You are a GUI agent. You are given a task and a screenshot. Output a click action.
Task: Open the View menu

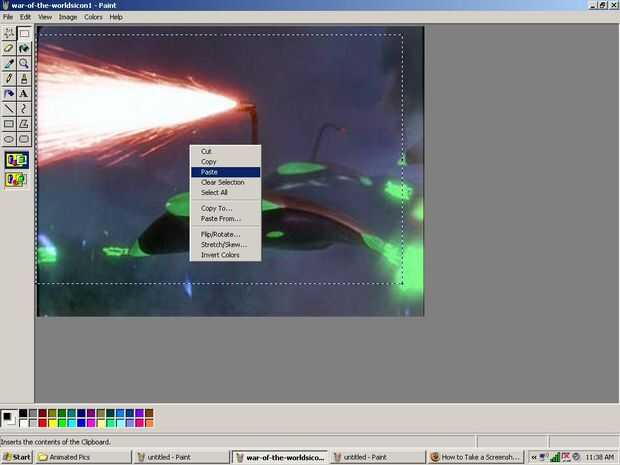[x=45, y=17]
